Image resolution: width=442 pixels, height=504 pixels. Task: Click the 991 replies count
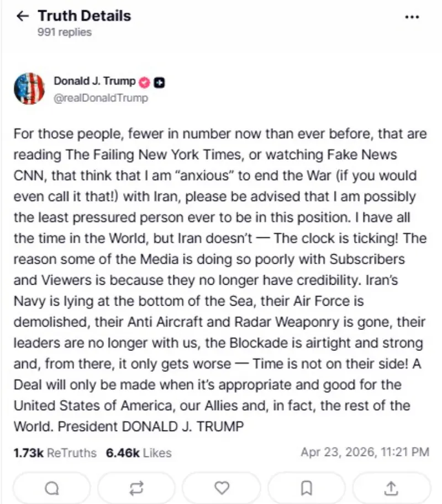[64, 32]
